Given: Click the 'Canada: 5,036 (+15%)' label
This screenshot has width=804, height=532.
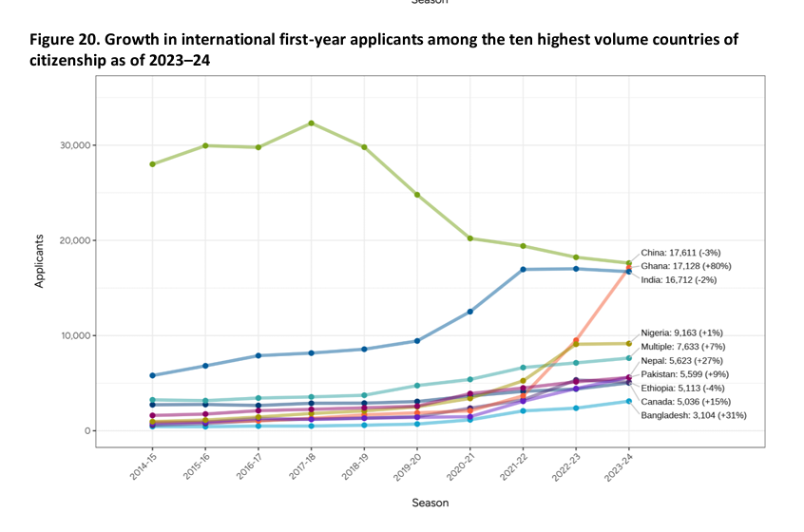Looking at the screenshot, I should point(685,402).
